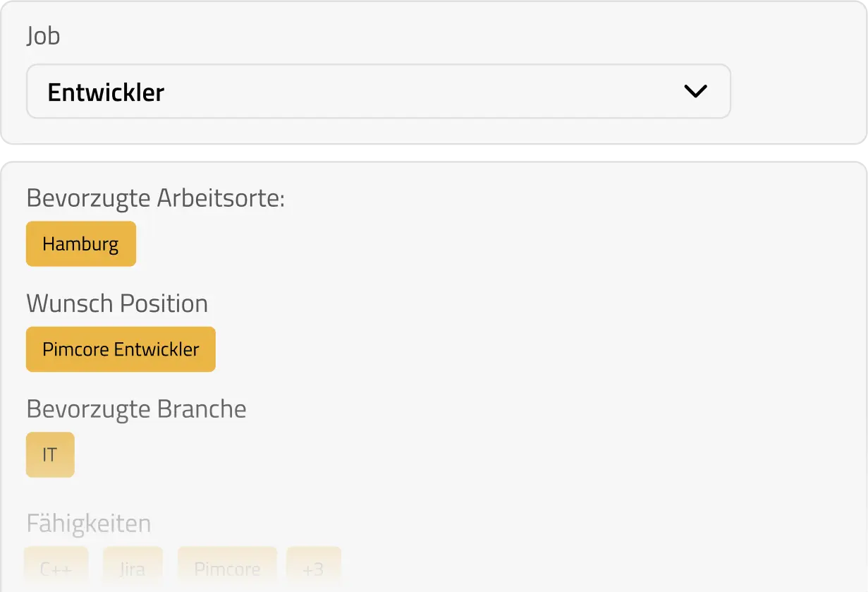Click the C++ skill tag
This screenshot has height=592, width=868.
pos(56,569)
